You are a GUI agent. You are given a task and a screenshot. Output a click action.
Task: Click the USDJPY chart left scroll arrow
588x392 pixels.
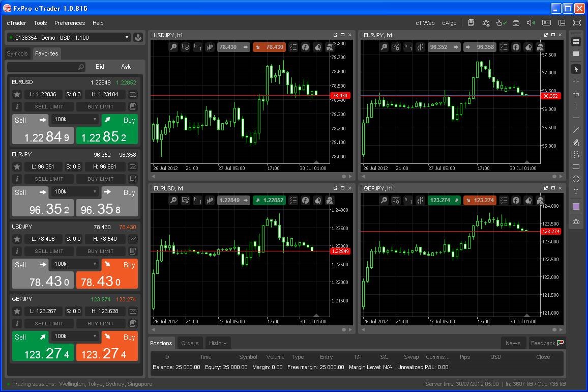[x=154, y=177]
